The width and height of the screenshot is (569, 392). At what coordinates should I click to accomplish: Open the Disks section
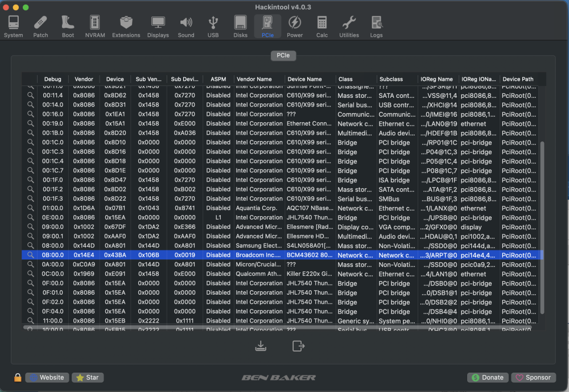[x=240, y=27]
